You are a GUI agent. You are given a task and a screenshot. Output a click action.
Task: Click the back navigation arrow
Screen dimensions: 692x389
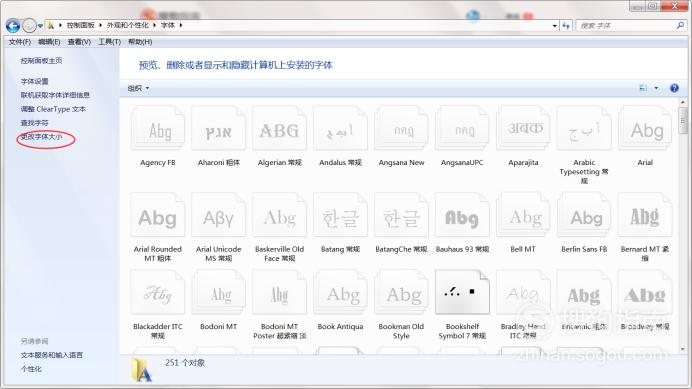pyautogui.click(x=12, y=26)
